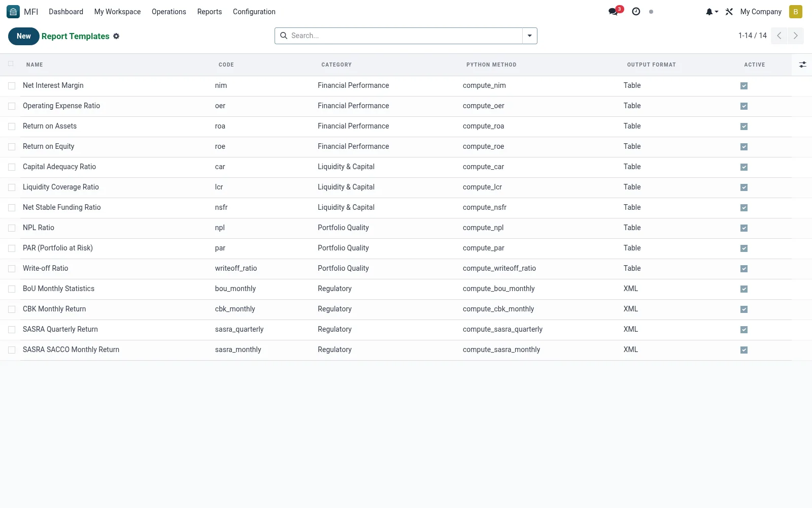Open the Operations menu
Viewport: 812px width, 508px height.
[x=169, y=12]
